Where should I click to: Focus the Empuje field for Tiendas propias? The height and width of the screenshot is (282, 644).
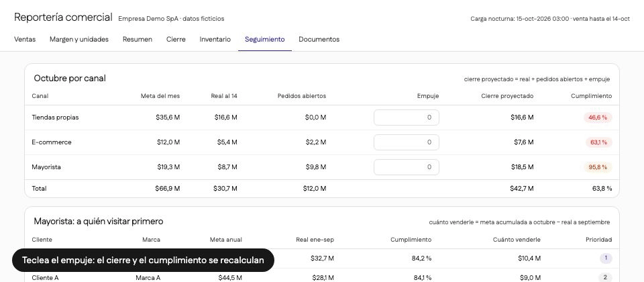pyautogui.click(x=407, y=117)
